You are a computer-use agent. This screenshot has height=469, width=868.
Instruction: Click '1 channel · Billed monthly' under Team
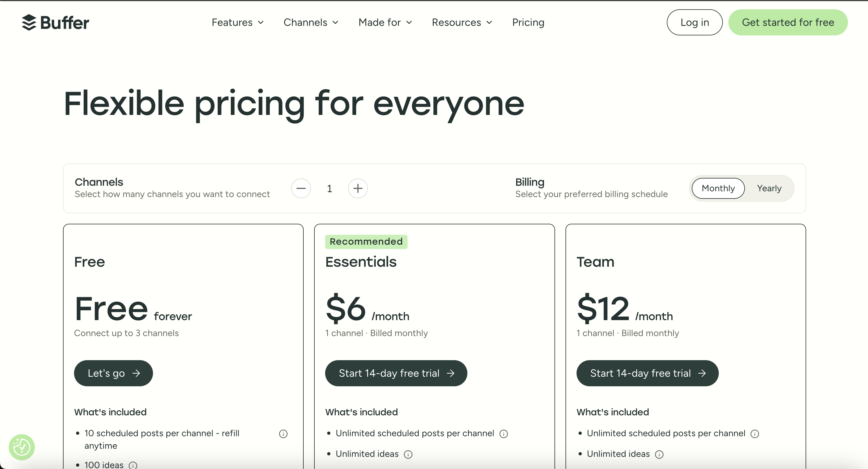coord(628,333)
